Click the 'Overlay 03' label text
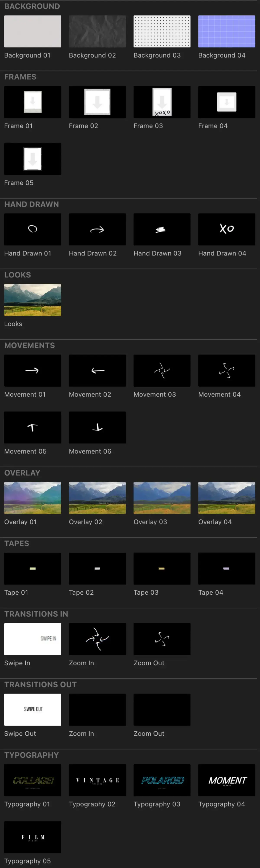This screenshot has width=260, height=868. point(150,522)
